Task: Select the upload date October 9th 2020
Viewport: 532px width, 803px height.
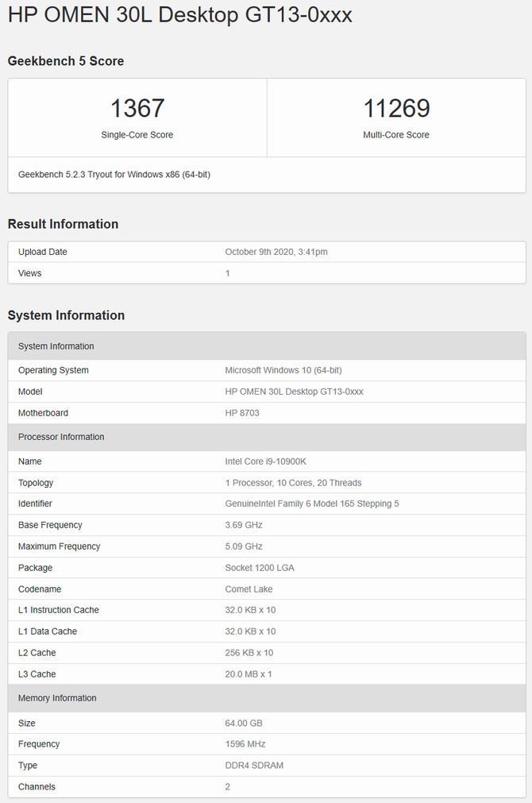Action: pos(276,252)
